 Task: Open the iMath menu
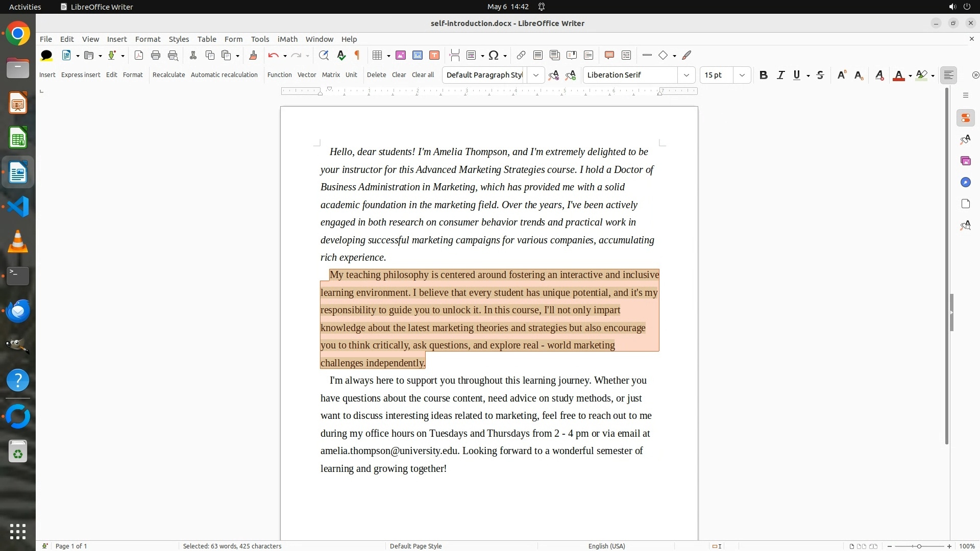point(287,39)
